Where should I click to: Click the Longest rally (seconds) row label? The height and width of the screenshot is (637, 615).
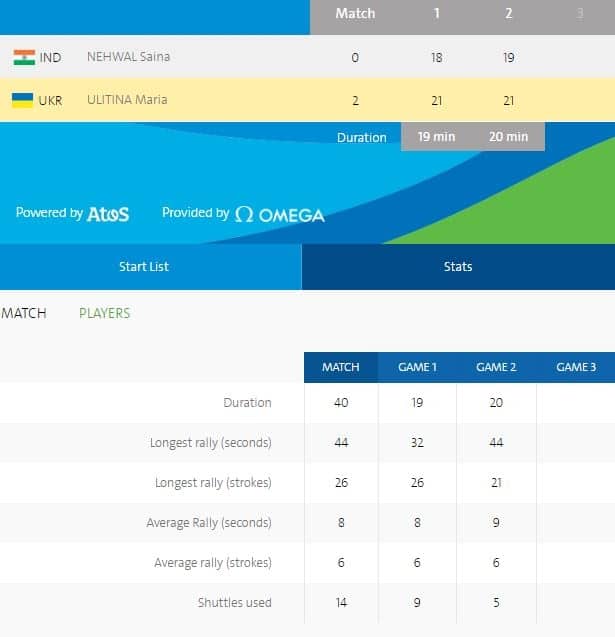(210, 443)
